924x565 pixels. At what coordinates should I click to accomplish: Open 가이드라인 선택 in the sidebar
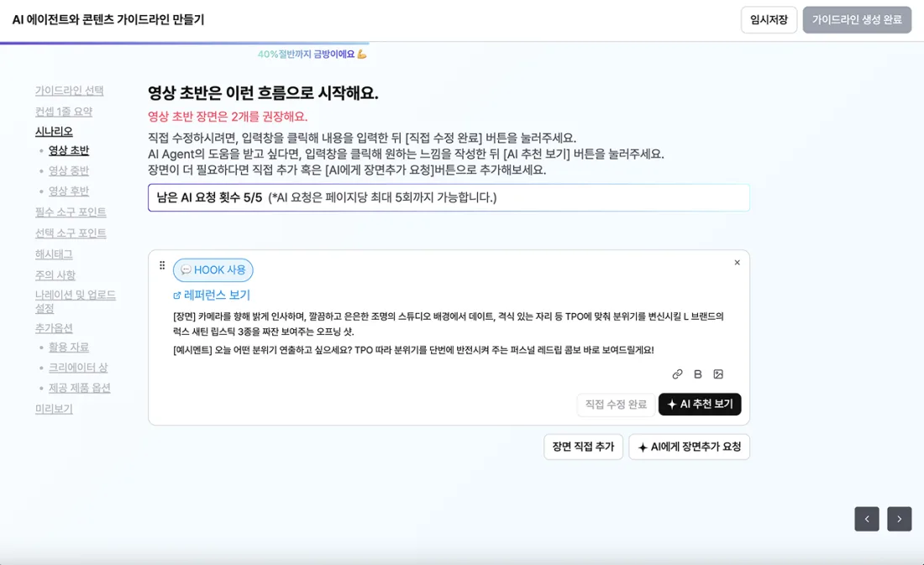pyautogui.click(x=69, y=90)
